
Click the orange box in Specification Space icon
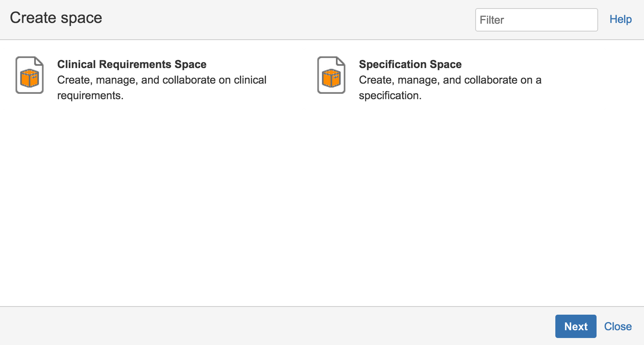point(331,79)
